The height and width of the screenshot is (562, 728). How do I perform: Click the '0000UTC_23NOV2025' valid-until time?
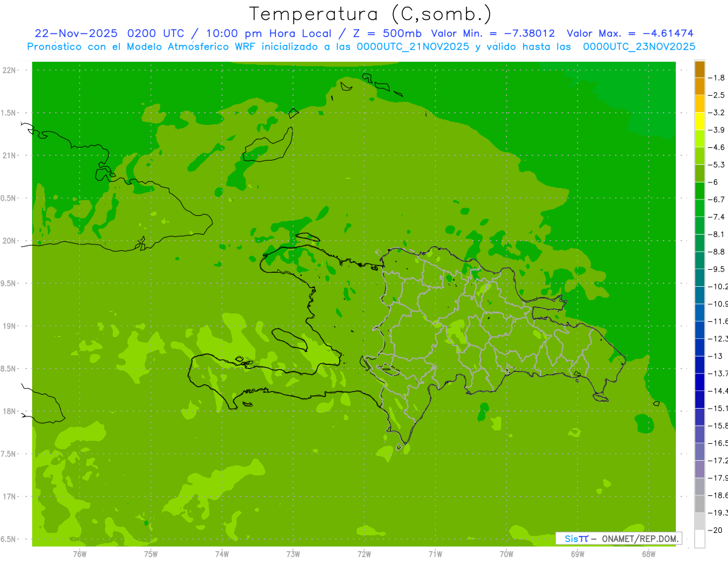(639, 47)
